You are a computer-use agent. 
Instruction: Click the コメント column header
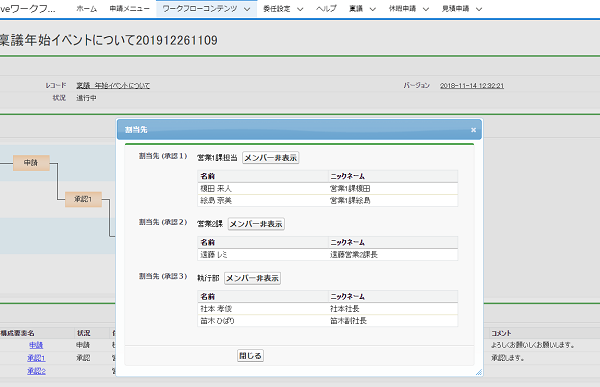(x=501, y=333)
